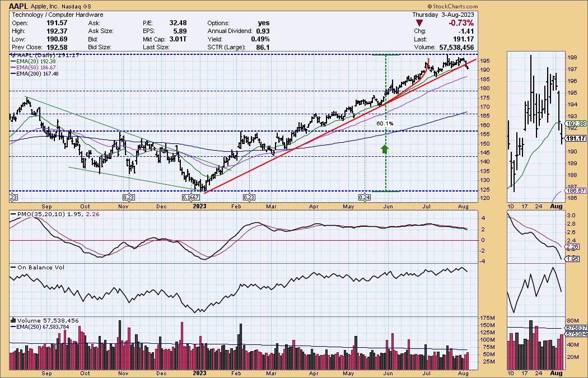Click the bold 191.17 price tag in zoom panel

click(576, 139)
